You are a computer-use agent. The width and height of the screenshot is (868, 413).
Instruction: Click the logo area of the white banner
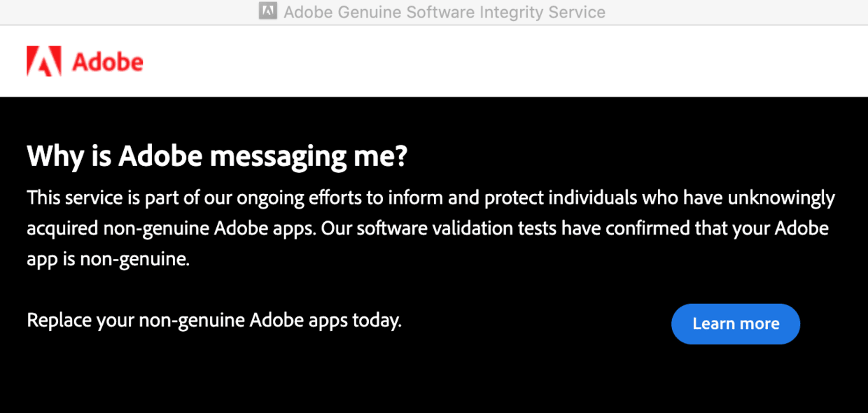(84, 61)
